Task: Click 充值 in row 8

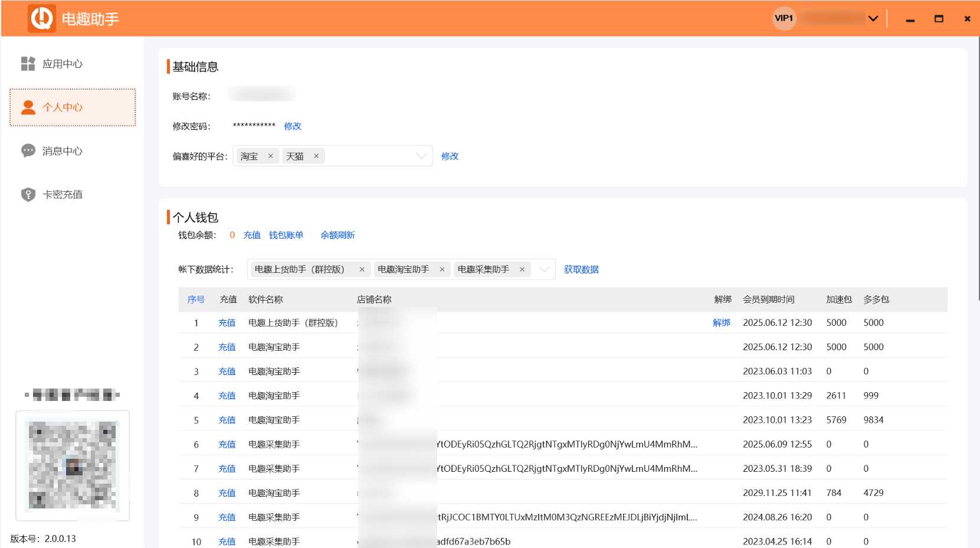Action: (x=227, y=492)
